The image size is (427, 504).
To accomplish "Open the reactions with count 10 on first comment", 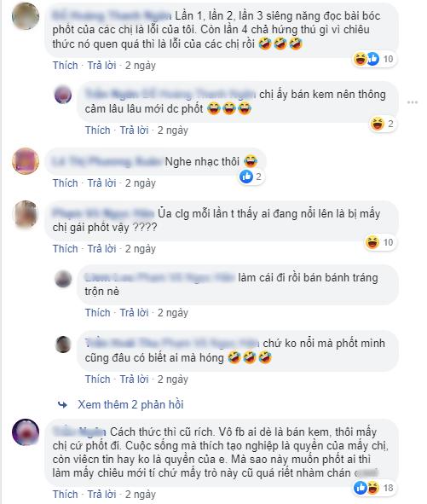I will tap(374, 59).
